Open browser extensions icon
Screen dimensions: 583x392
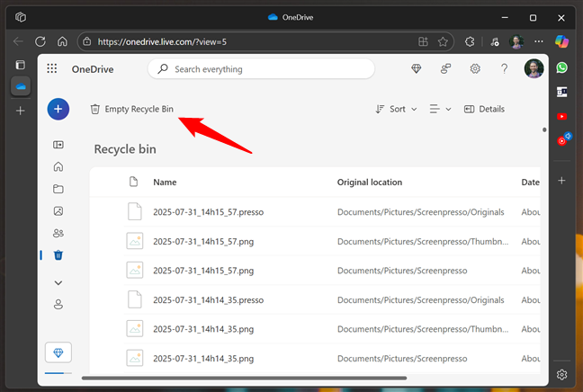(x=470, y=41)
